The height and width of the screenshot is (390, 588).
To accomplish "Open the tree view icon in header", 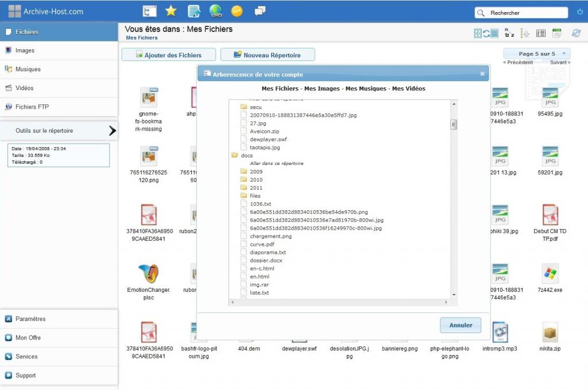I will [x=149, y=11].
